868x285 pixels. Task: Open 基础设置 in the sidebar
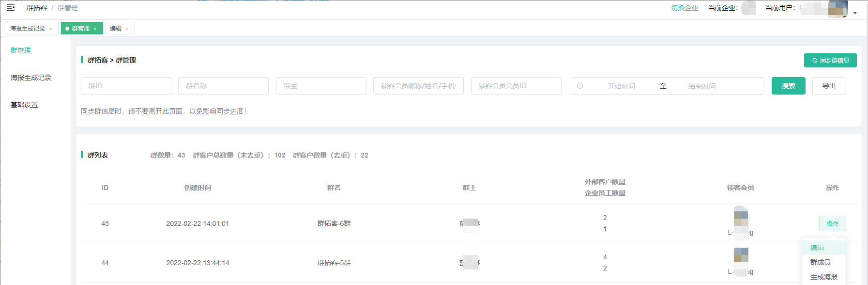(x=24, y=105)
